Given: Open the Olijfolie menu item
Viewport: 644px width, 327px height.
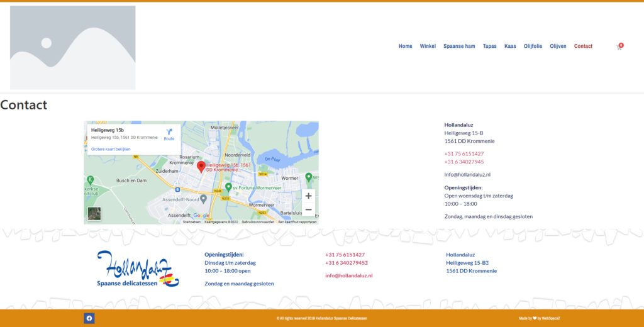Looking at the screenshot, I should (x=533, y=46).
